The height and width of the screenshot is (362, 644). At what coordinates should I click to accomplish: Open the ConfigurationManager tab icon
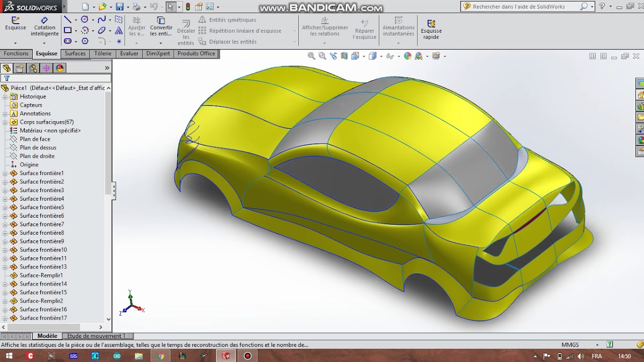[x=33, y=68]
